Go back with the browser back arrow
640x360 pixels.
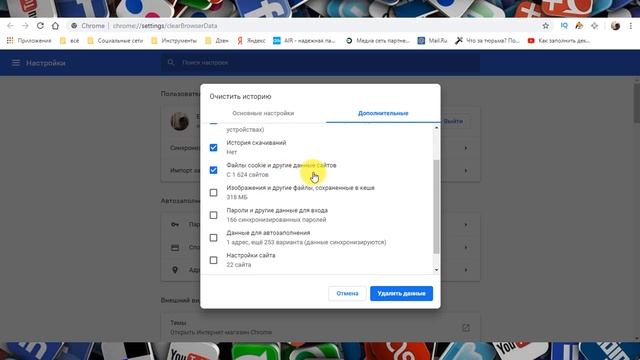[10, 26]
